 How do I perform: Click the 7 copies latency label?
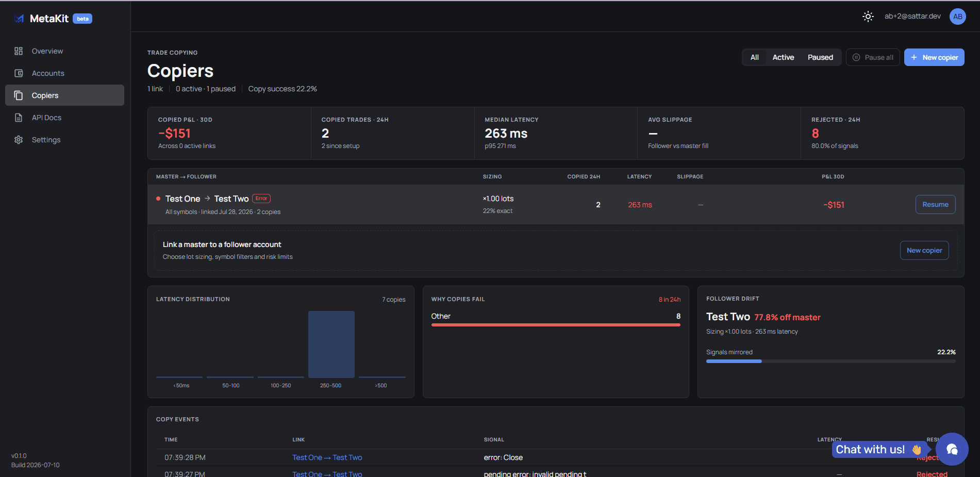click(x=393, y=300)
